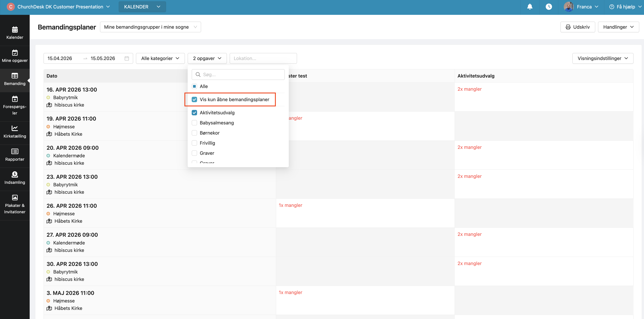Check the Babysalmesang task checkbox
Viewport: 644px width, 319px height.
(194, 123)
